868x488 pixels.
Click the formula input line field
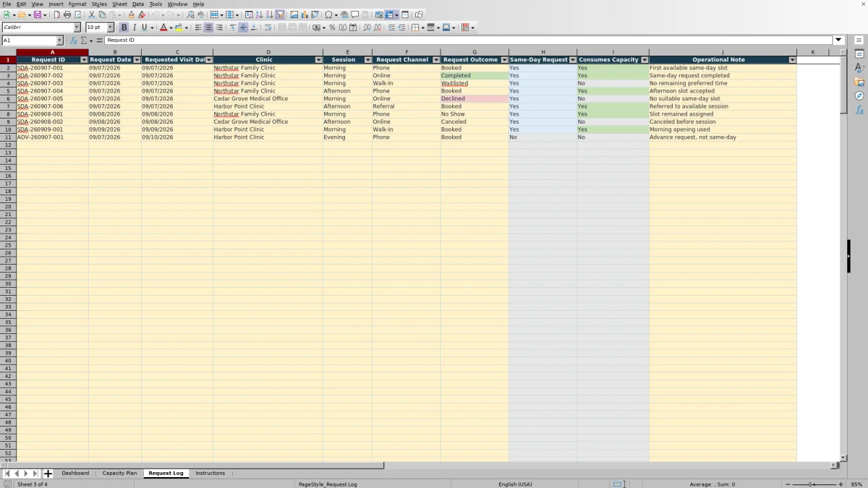pyautogui.click(x=469, y=40)
